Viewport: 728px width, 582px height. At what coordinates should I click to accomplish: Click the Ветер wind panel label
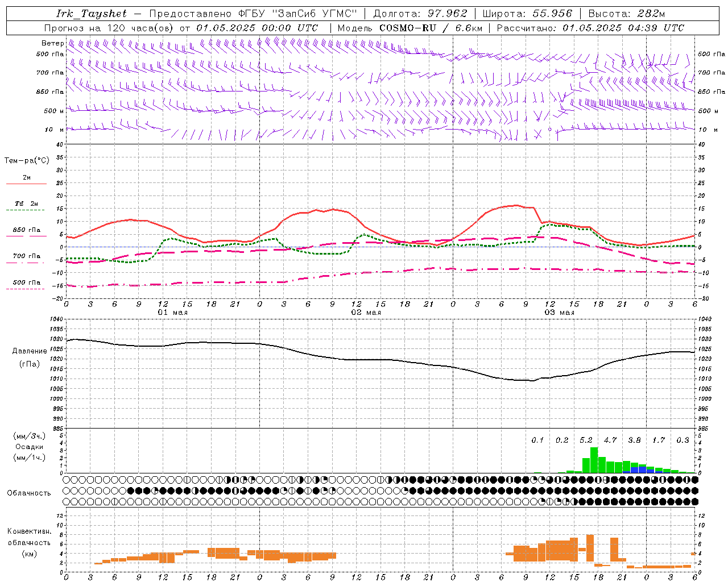[x=52, y=43]
